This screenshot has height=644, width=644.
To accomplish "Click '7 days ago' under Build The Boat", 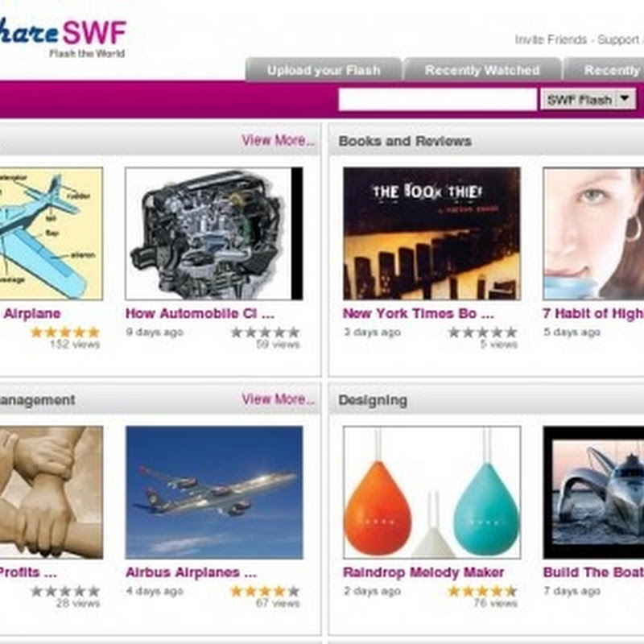I will coord(572,592).
